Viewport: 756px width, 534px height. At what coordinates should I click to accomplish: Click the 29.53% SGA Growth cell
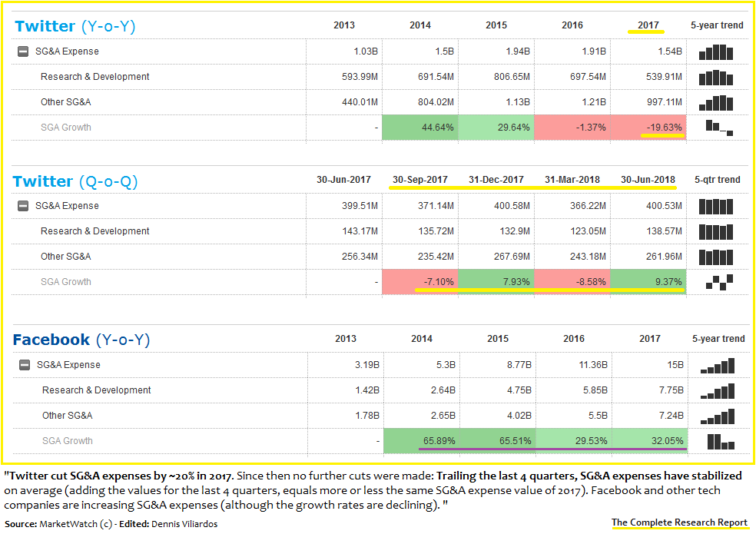pos(574,441)
